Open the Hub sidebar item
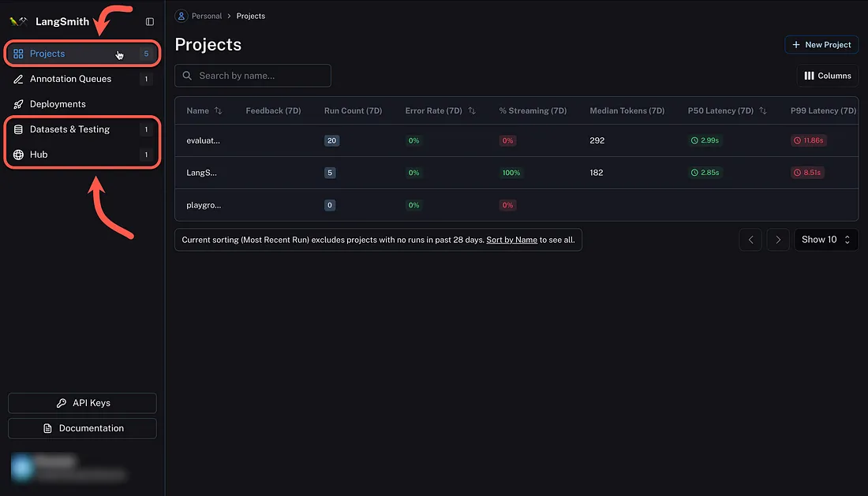 tap(83, 155)
